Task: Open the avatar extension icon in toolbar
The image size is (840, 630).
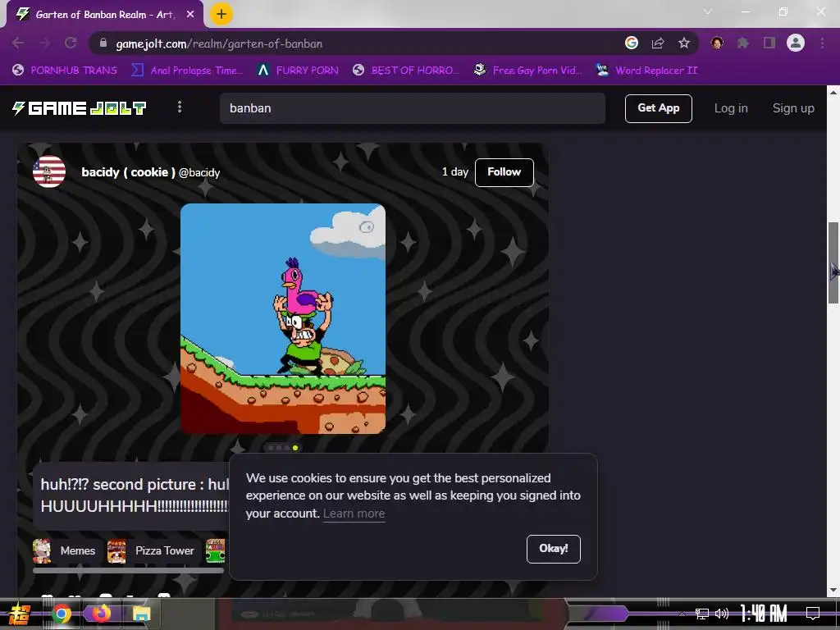Action: (x=717, y=43)
